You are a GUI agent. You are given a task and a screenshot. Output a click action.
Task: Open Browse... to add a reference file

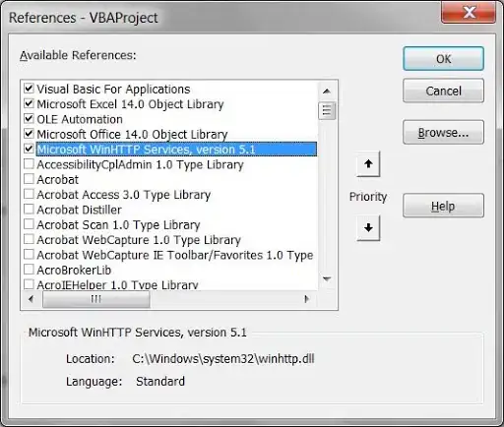click(443, 133)
